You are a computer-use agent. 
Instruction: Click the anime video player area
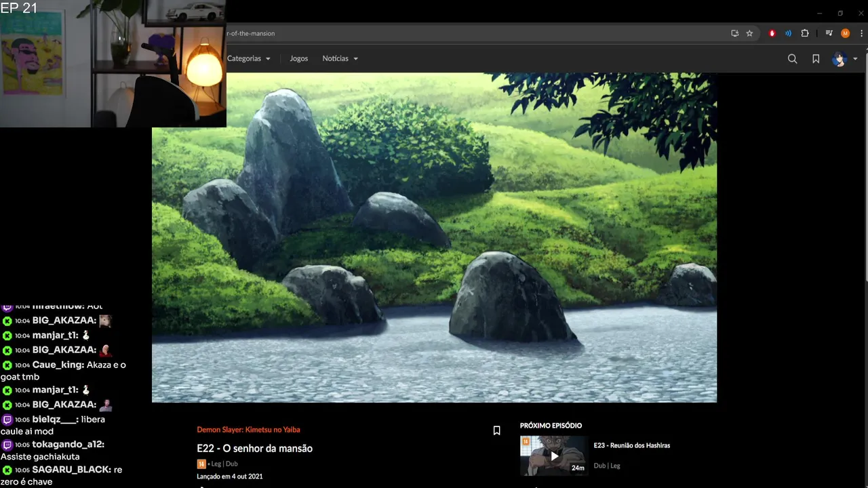pyautogui.click(x=434, y=237)
